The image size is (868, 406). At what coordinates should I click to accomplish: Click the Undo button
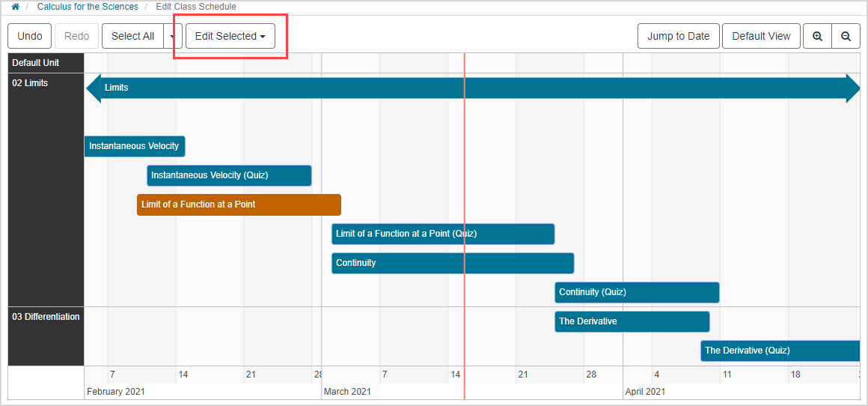pos(30,36)
